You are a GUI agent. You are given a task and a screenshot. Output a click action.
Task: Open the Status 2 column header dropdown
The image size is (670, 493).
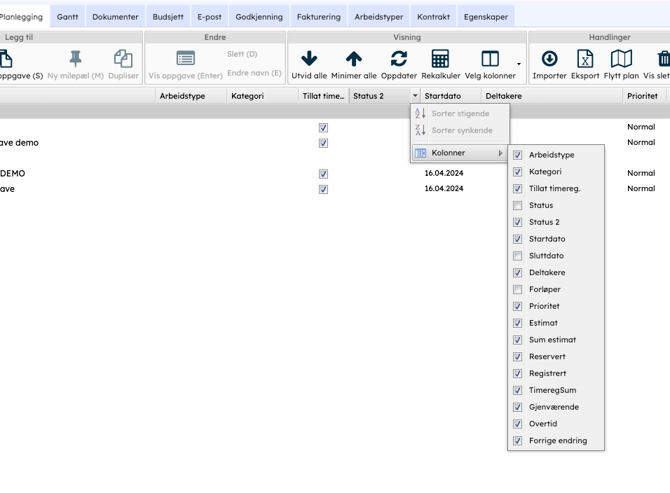tap(415, 96)
